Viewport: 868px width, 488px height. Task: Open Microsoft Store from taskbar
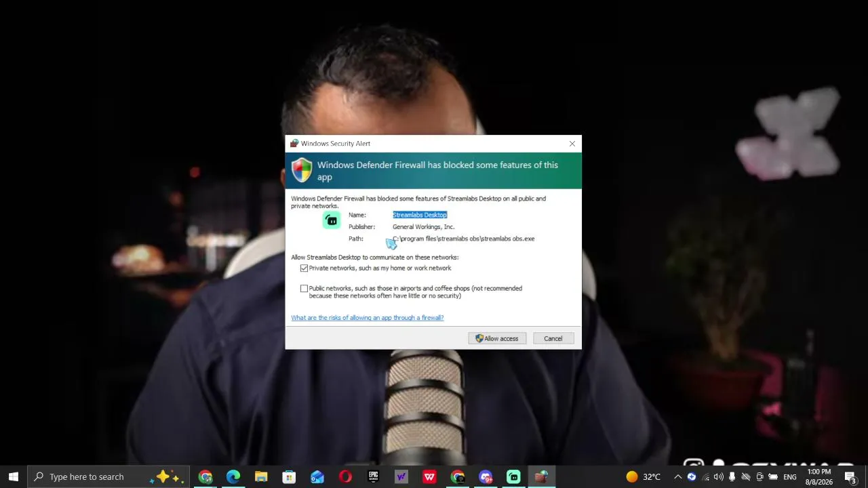[289, 476]
